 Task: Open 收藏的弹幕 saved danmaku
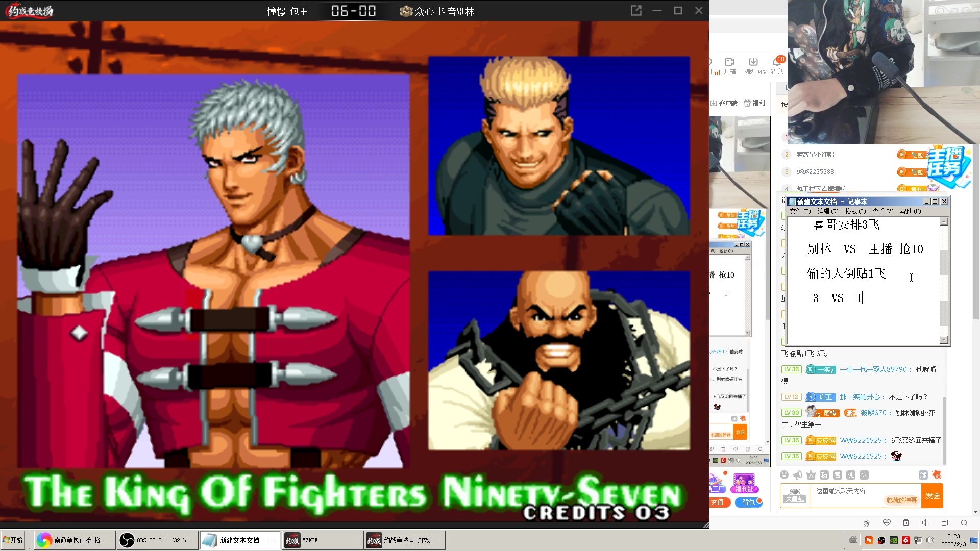[x=902, y=500]
